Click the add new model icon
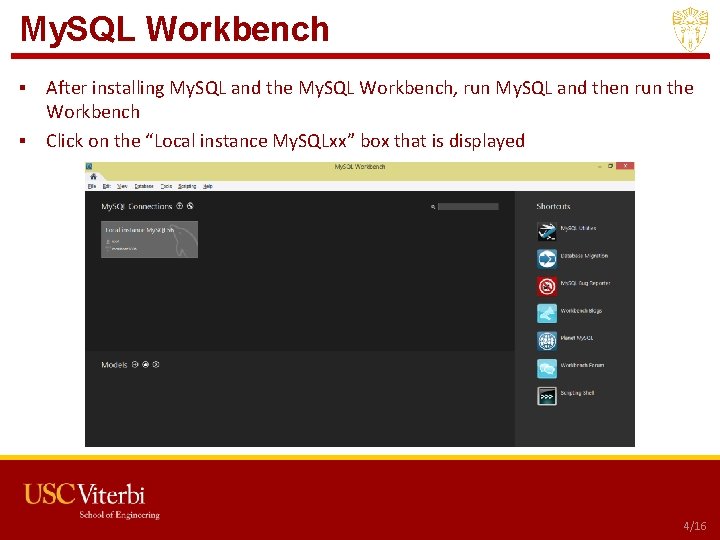Screen dimensions: 720x540 tap(135, 365)
